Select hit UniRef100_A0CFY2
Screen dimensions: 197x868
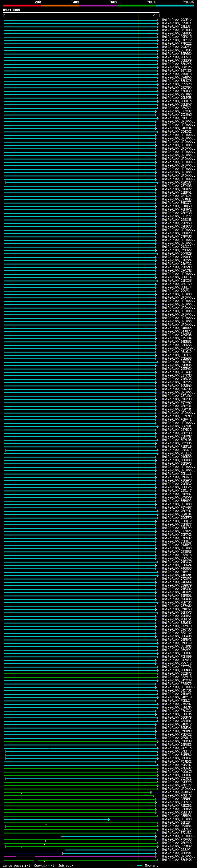click(176, 795)
